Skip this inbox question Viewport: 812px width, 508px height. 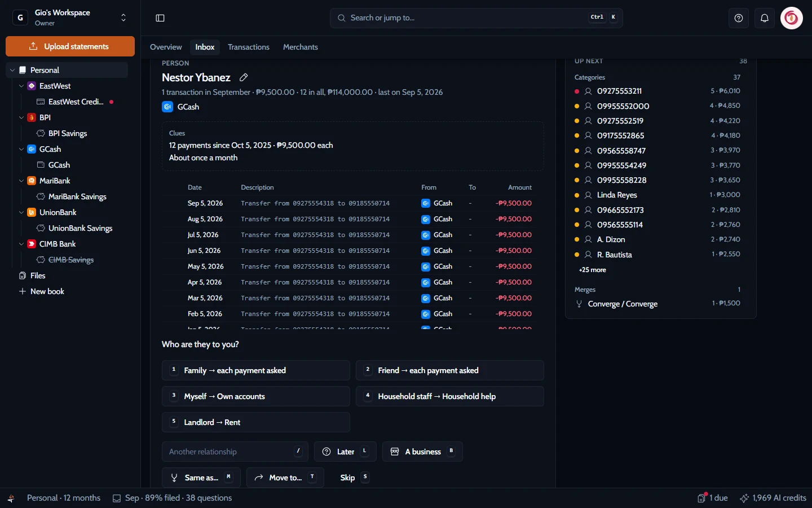tap(354, 478)
